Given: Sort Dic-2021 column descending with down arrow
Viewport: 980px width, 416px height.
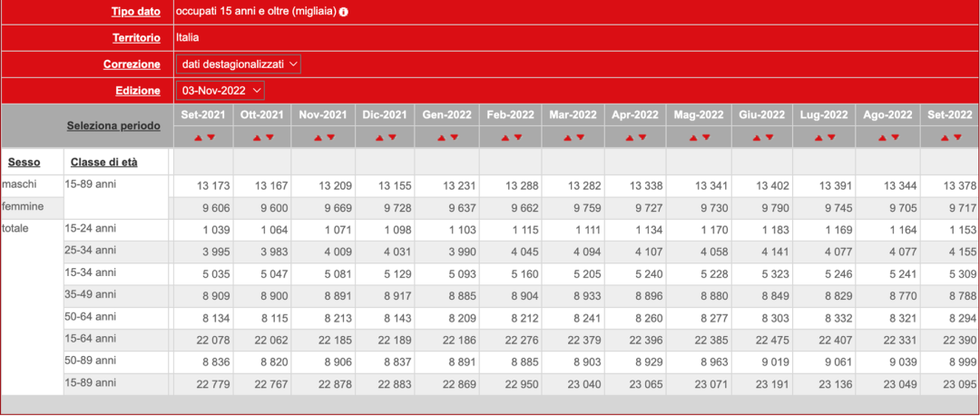Looking at the screenshot, I should (x=393, y=138).
